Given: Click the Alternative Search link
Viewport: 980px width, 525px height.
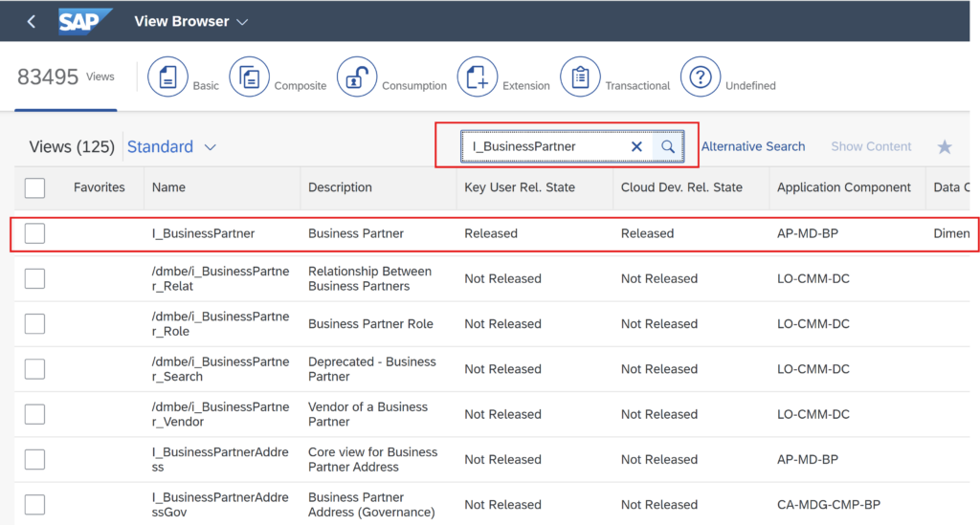Looking at the screenshot, I should pyautogui.click(x=752, y=146).
